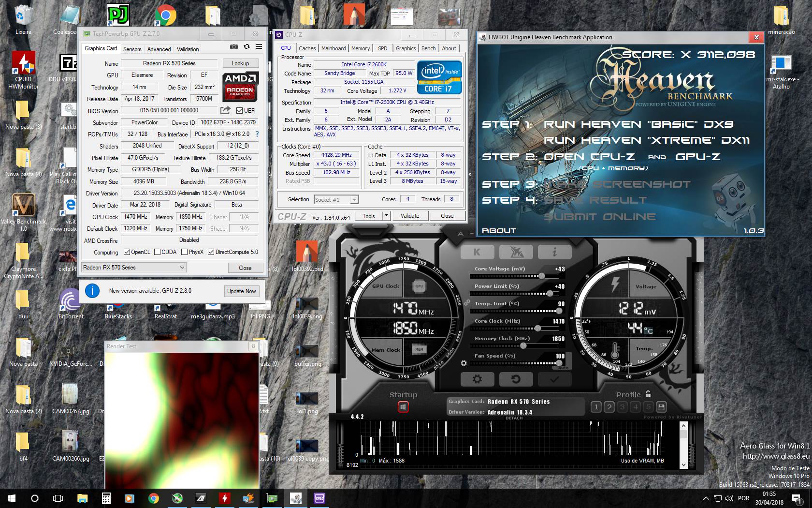Click RUN HEAVEN "BASIC" DX9

(x=638, y=124)
